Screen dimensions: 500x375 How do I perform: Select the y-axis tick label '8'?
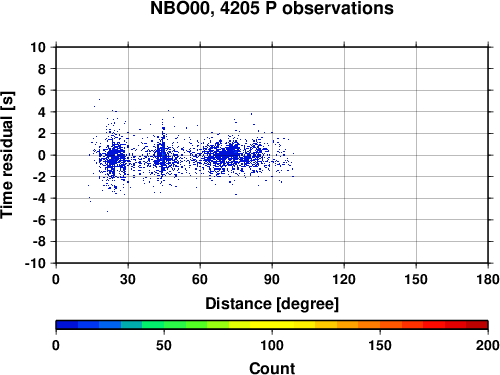pos(42,69)
